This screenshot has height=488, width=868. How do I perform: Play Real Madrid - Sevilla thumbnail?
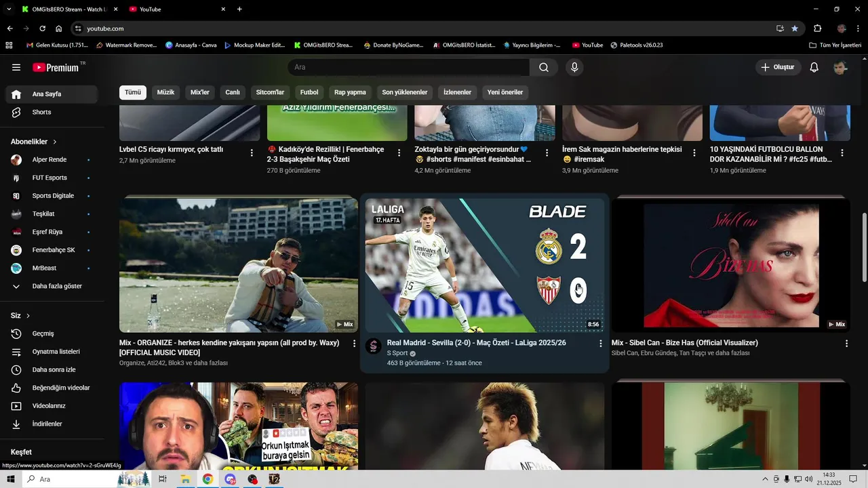click(484, 265)
